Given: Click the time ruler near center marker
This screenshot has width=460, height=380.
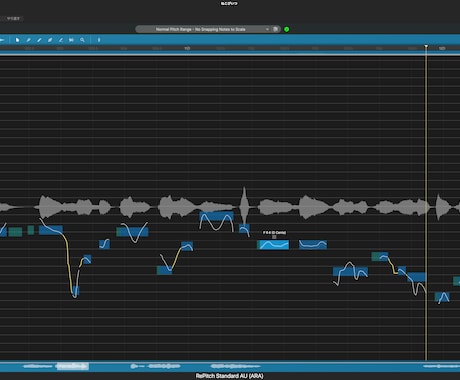Looking at the screenshot, I should 187,48.
